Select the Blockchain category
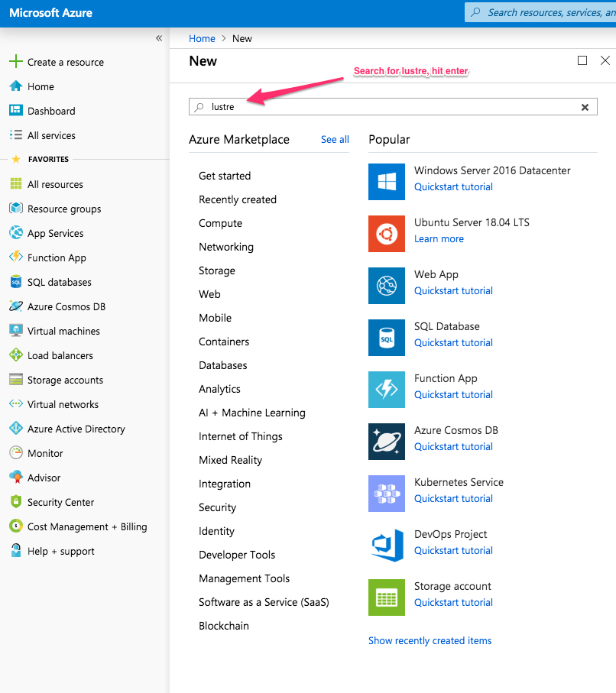 coord(224,626)
